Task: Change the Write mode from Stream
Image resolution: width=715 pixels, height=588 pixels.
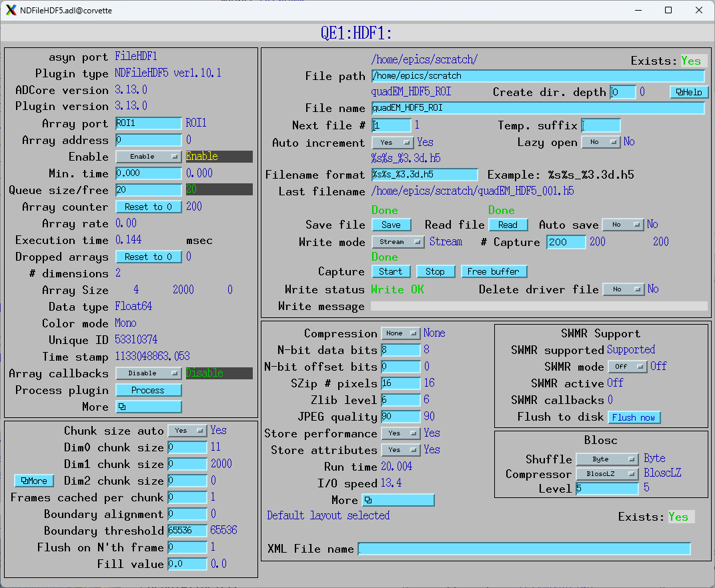Action: click(398, 242)
